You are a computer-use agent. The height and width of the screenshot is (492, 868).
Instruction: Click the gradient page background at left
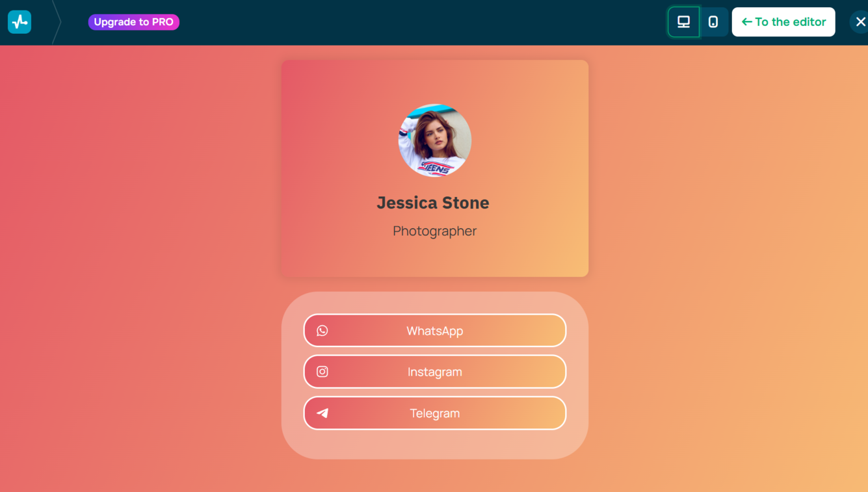130,260
